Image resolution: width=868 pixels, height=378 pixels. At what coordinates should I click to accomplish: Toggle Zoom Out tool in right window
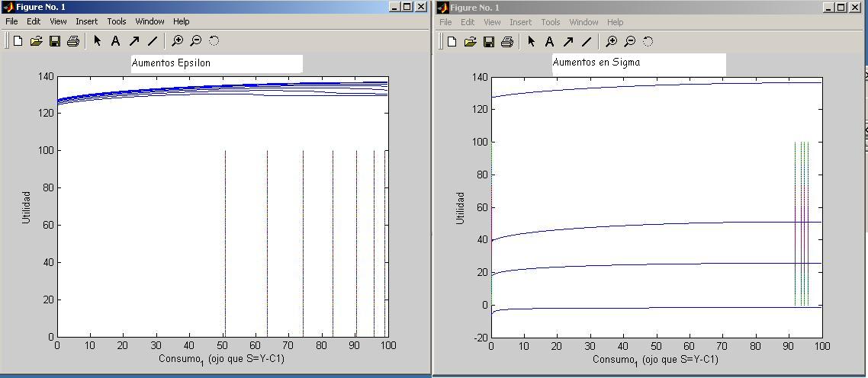click(629, 42)
